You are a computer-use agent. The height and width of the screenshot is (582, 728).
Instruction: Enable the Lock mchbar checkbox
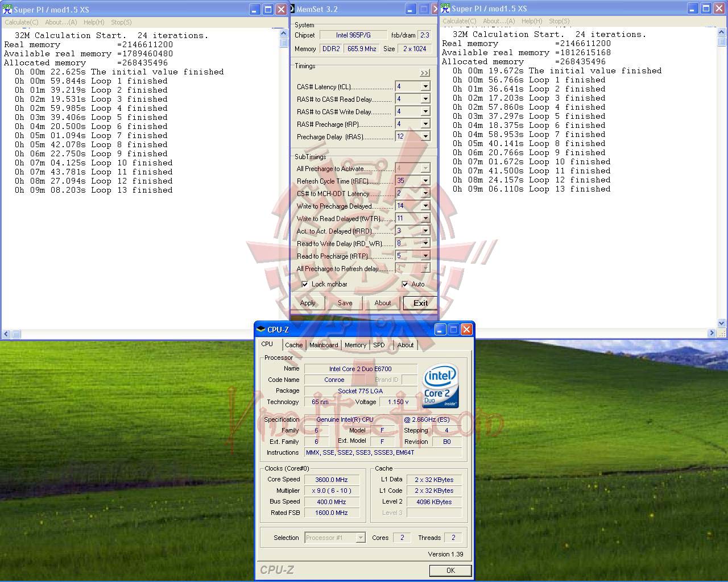click(x=305, y=284)
